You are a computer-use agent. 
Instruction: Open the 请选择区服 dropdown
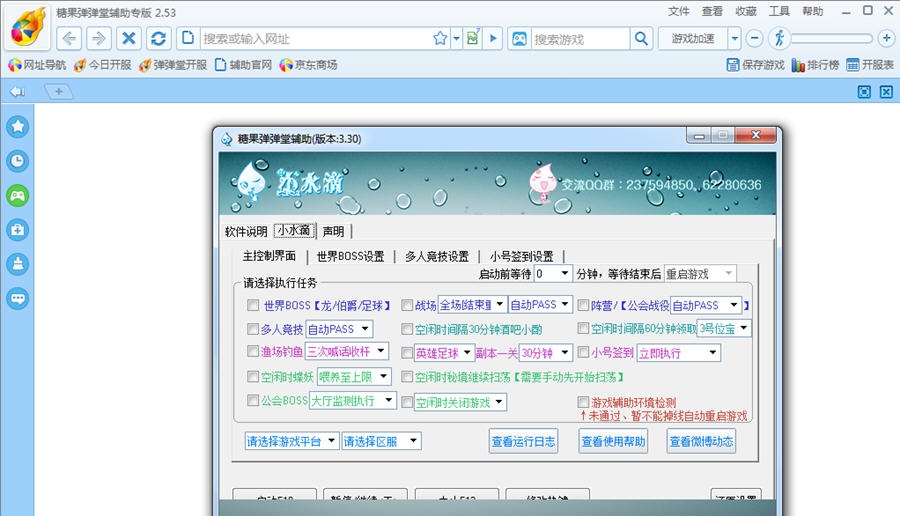[381, 441]
